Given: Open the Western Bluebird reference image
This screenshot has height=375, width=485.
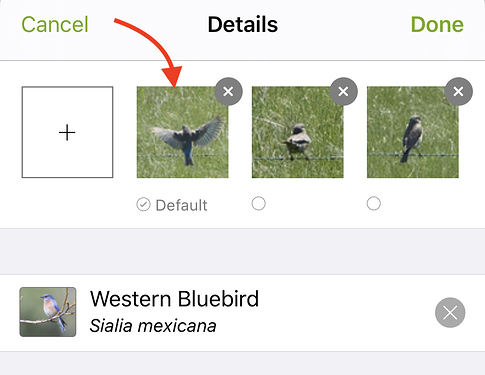Looking at the screenshot, I should tap(48, 312).
